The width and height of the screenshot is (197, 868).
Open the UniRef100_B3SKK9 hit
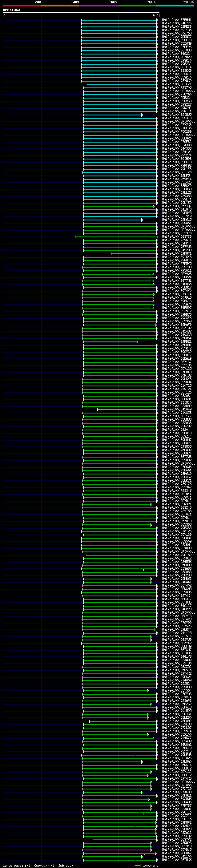[176, 71]
